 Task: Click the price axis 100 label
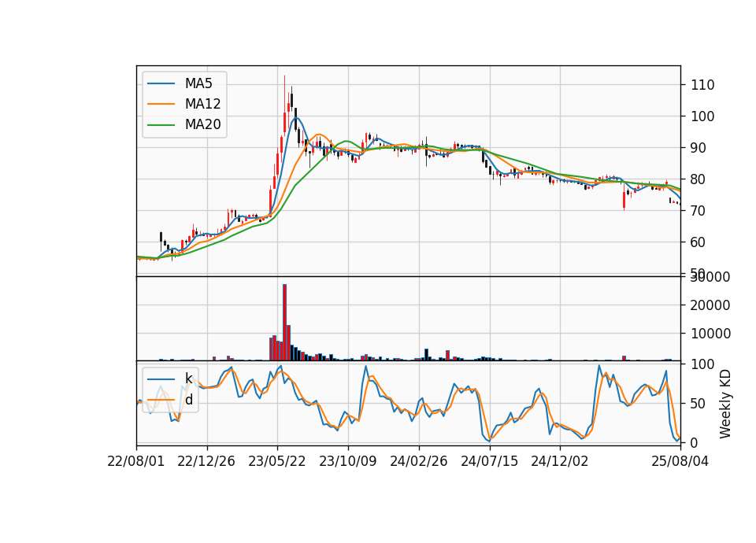point(702,116)
